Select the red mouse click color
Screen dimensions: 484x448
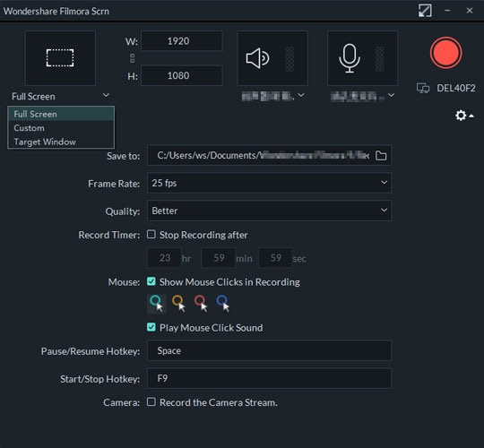[201, 303]
